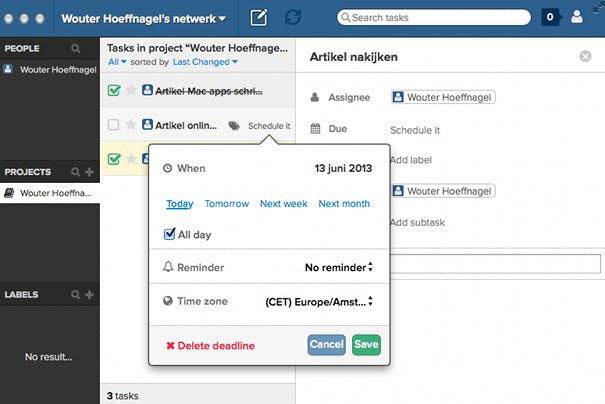Expand the Last Changed sort dropdown

pyautogui.click(x=205, y=62)
